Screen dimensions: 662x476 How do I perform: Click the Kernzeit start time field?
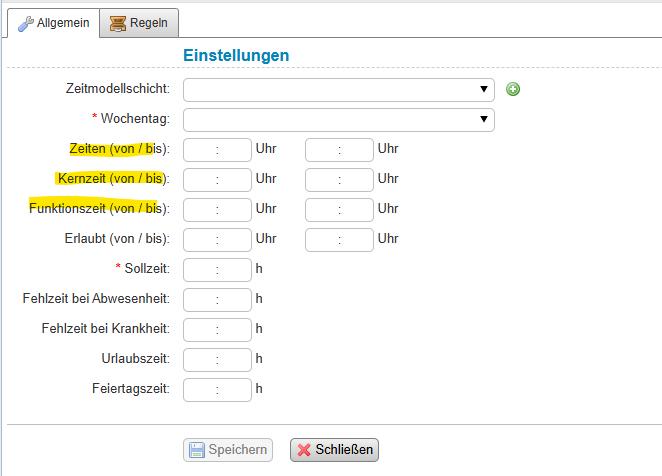point(217,179)
